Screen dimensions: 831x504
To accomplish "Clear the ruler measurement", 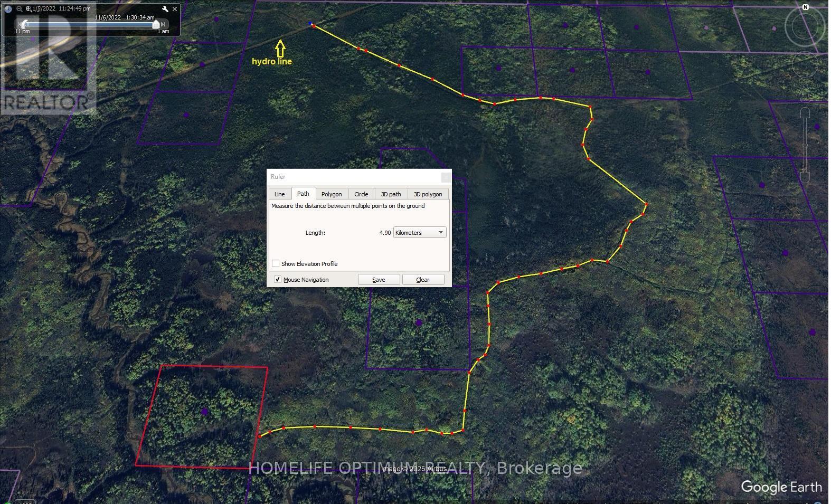I will [423, 280].
